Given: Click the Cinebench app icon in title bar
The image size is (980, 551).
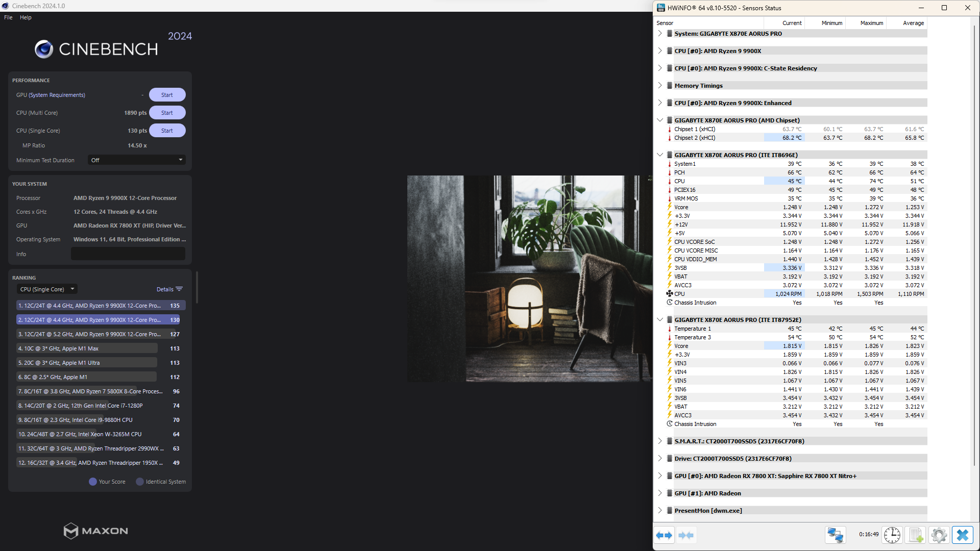Looking at the screenshot, I should [x=6, y=6].
